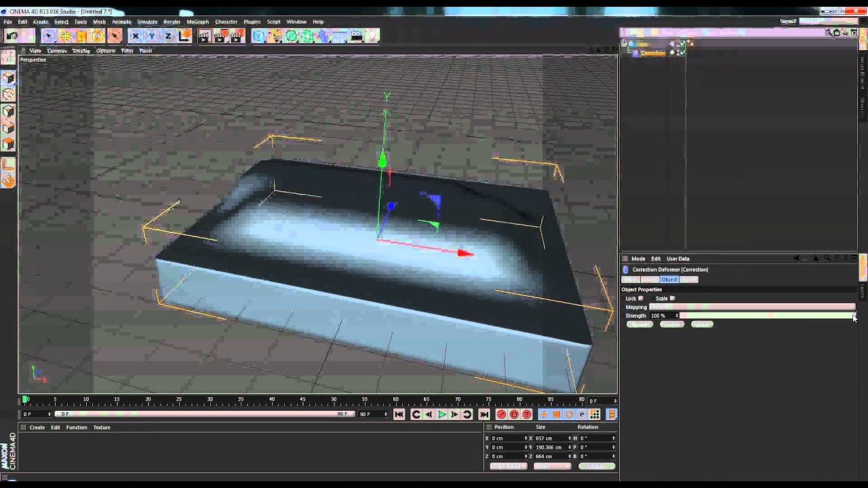Toggle Autokeying red button

tap(514, 414)
